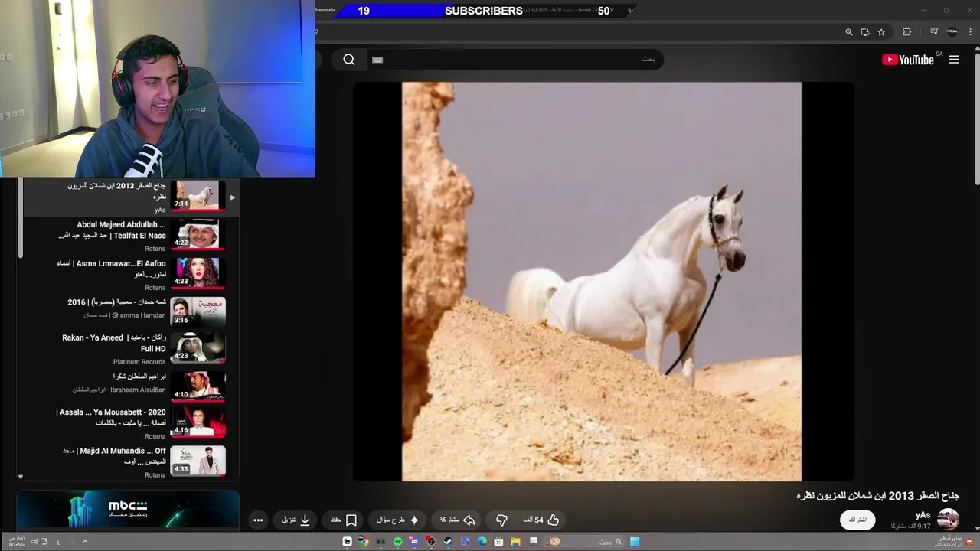The width and height of the screenshot is (980, 551).
Task: Open Majid Al Muhandis Off video thumbnail
Action: pyautogui.click(x=198, y=460)
